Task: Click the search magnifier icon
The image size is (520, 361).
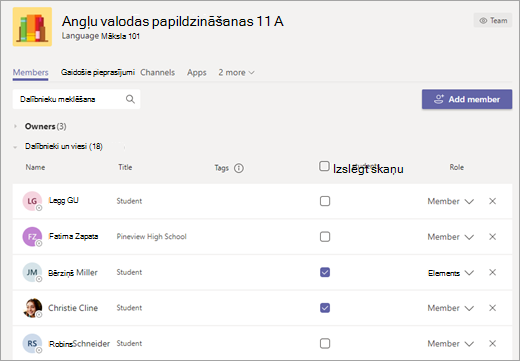Action: (x=130, y=99)
